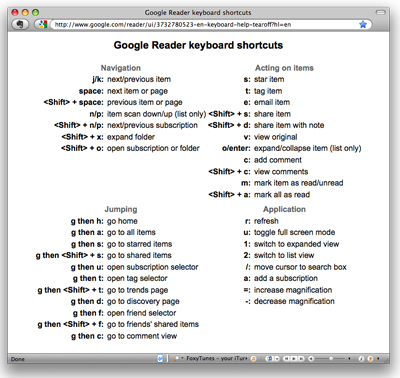Skip to next track in FoxyTunes

coord(301,359)
